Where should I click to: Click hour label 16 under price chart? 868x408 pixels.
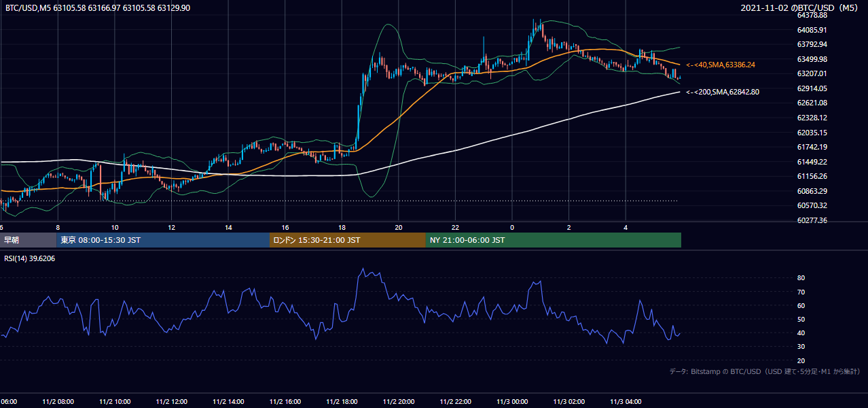pos(285,227)
